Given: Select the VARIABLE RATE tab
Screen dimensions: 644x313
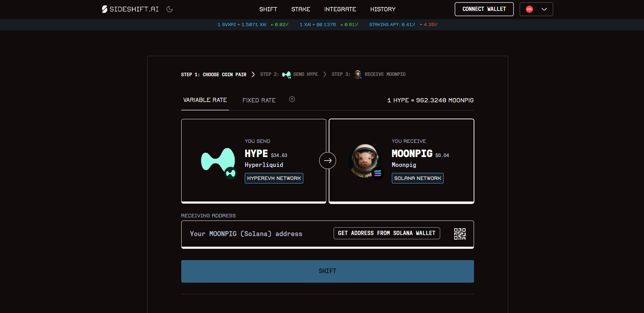Looking at the screenshot, I should pos(205,100).
